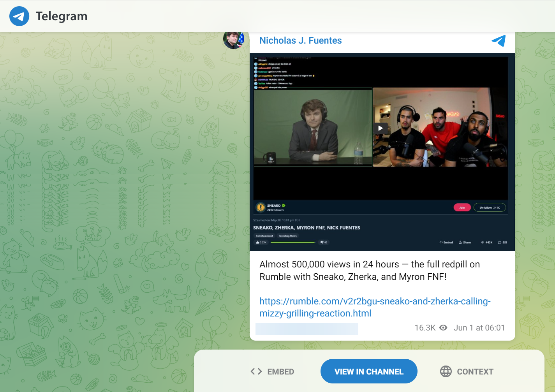Click the Unfollow 241K button in the video
This screenshot has height=392, width=555.
point(489,207)
